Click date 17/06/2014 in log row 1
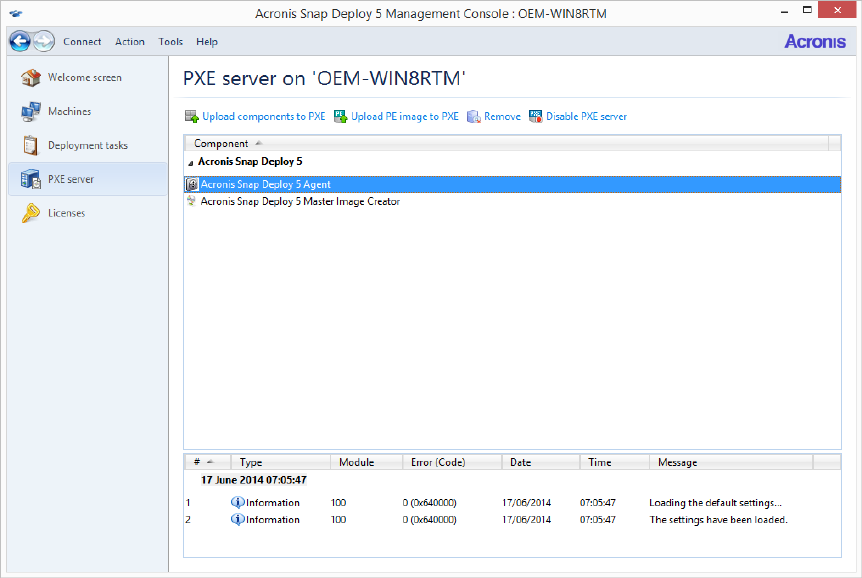Screen dimensions: 862x578 click(526, 503)
